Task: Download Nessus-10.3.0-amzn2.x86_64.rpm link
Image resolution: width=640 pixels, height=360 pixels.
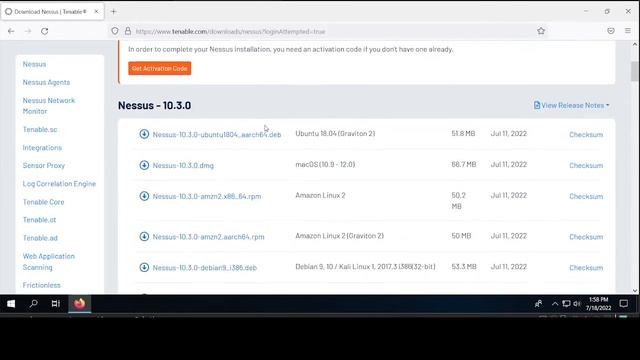Action: pyautogui.click(x=207, y=196)
